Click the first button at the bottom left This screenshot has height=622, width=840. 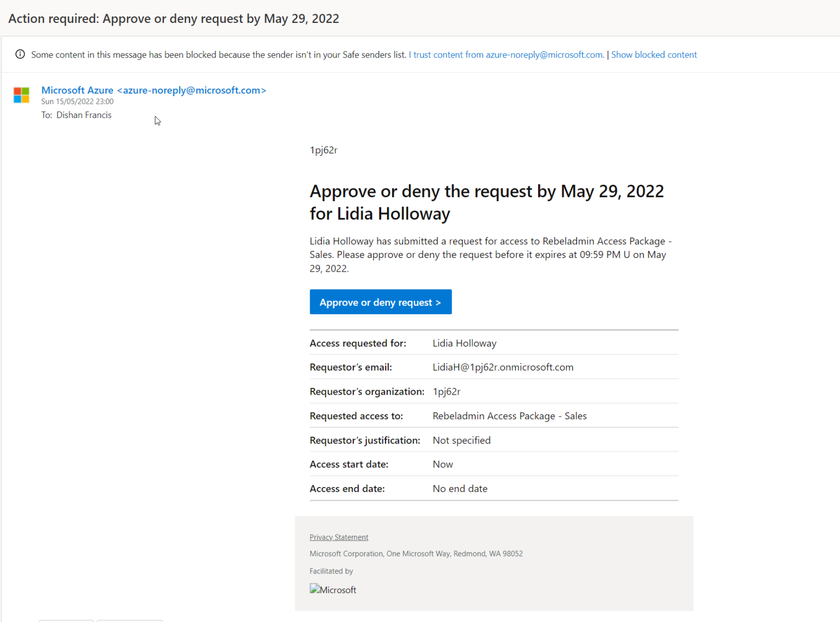click(x=66, y=621)
